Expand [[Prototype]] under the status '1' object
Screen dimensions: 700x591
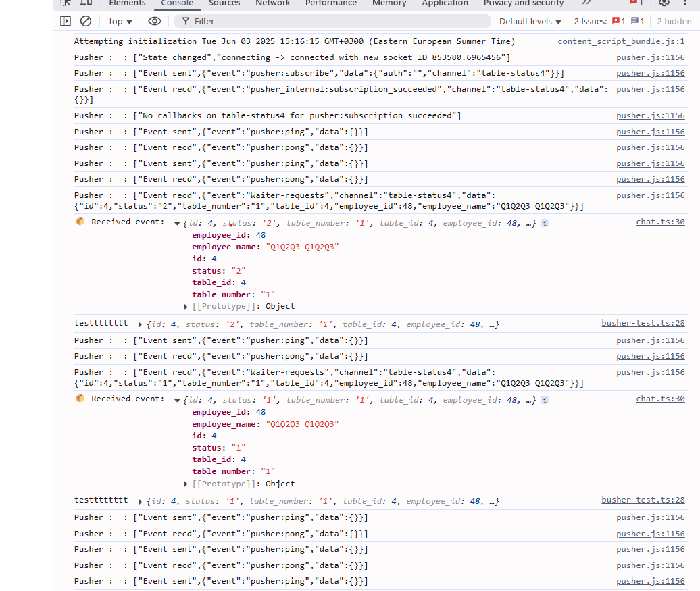[x=186, y=484]
